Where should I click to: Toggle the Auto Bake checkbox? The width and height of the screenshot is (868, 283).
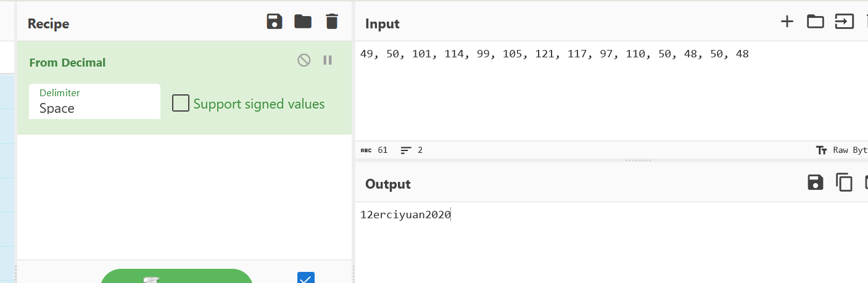[x=306, y=279]
